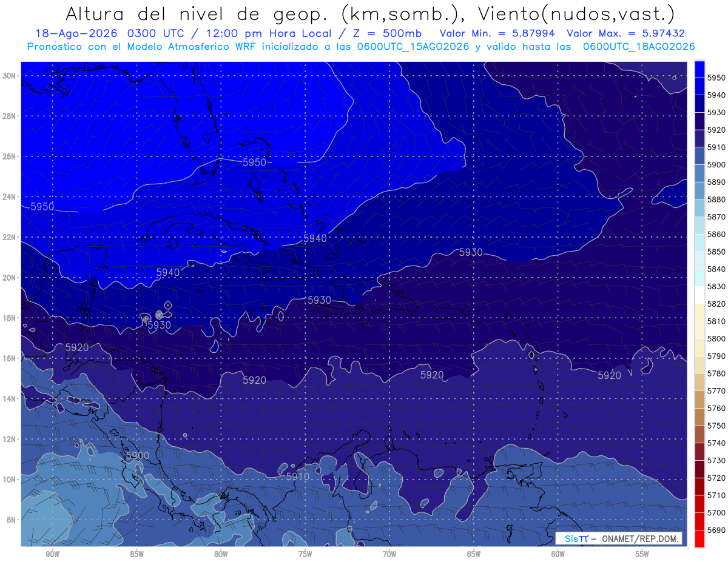Click the '5760' value on the color scale

716,408
